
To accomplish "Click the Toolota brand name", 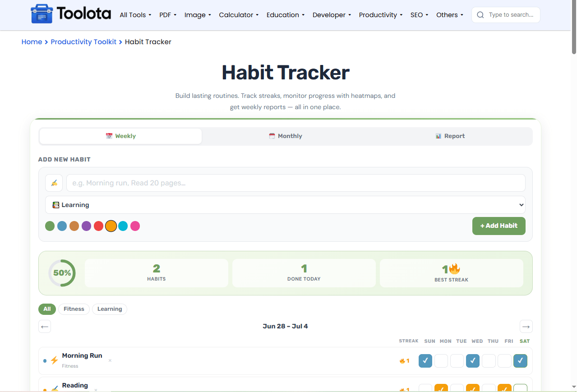I will point(84,14).
